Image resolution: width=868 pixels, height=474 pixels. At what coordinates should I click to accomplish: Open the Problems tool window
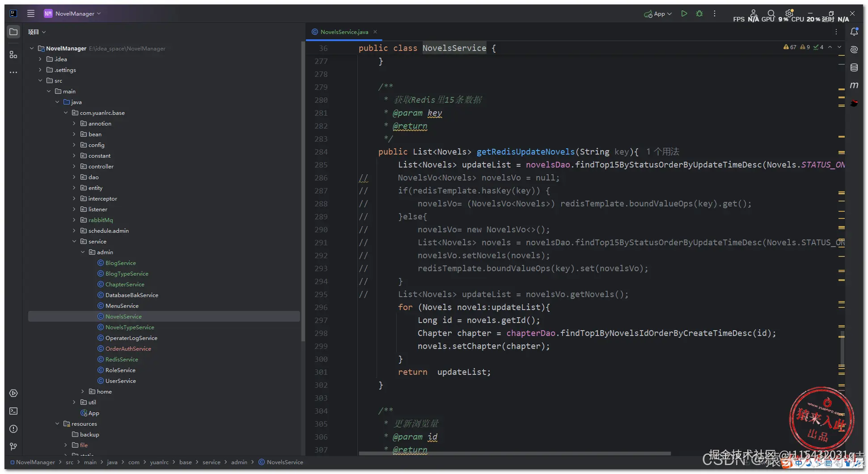pos(13,429)
